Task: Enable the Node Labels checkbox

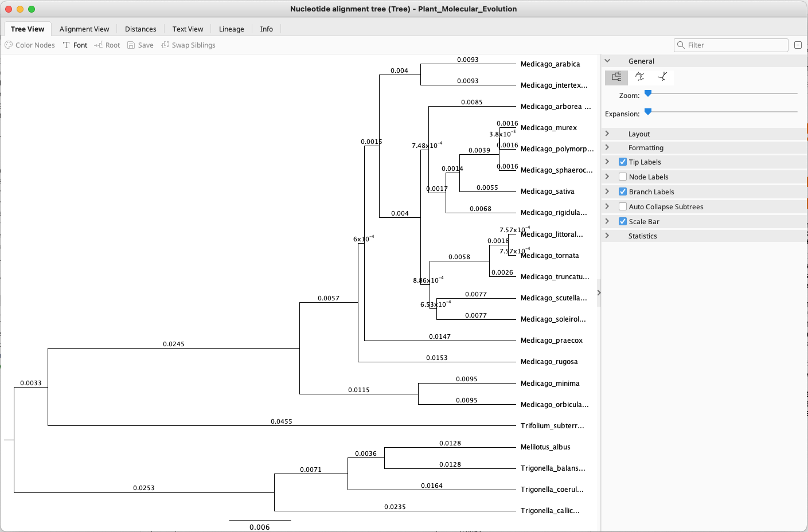Action: 622,177
